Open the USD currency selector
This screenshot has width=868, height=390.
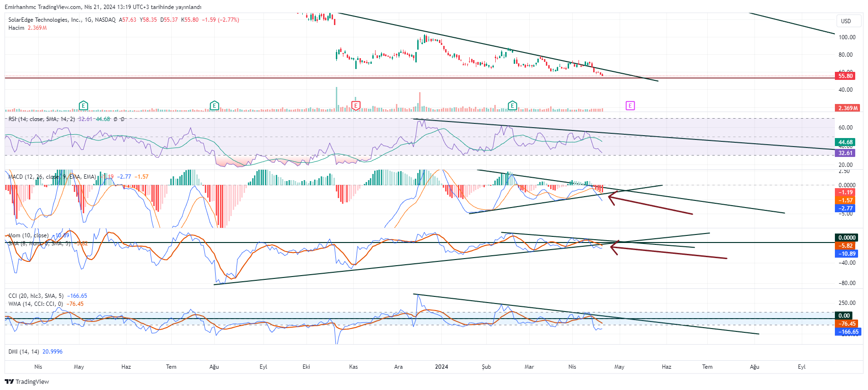coord(848,21)
